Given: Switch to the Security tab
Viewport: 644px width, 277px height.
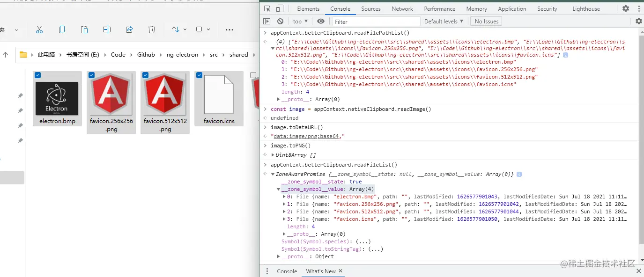Looking at the screenshot, I should click(x=547, y=9).
